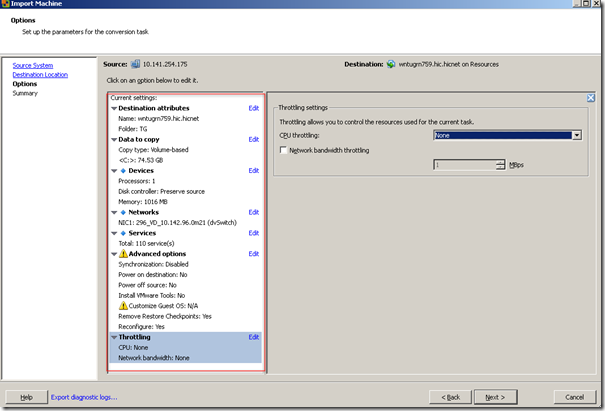605x411 pixels.
Task: Click the Total: 110 service(s) row
Action: pyautogui.click(x=146, y=244)
